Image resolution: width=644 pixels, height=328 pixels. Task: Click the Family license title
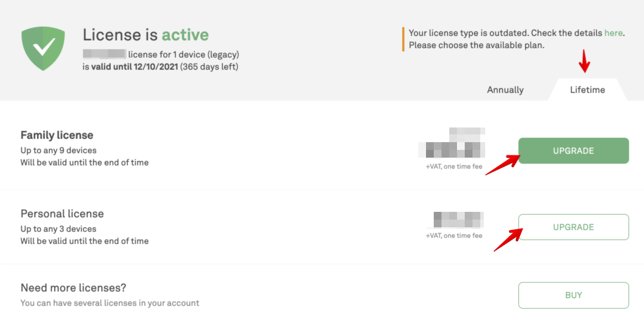[56, 135]
